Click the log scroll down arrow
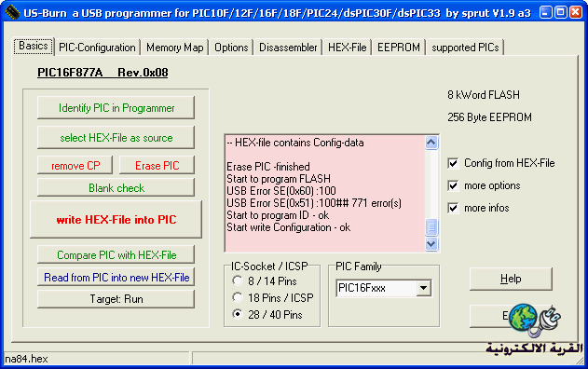The width and height of the screenshot is (588, 369). click(431, 244)
